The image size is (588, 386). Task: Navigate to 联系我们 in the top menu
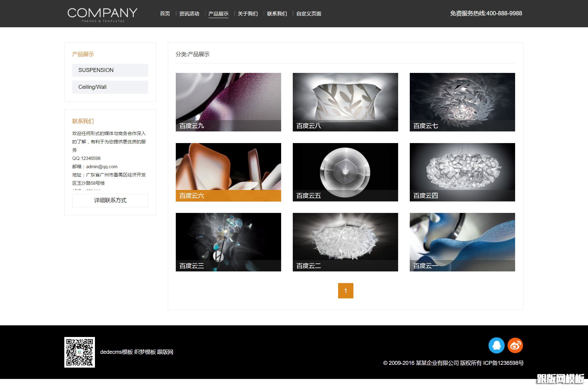[277, 13]
